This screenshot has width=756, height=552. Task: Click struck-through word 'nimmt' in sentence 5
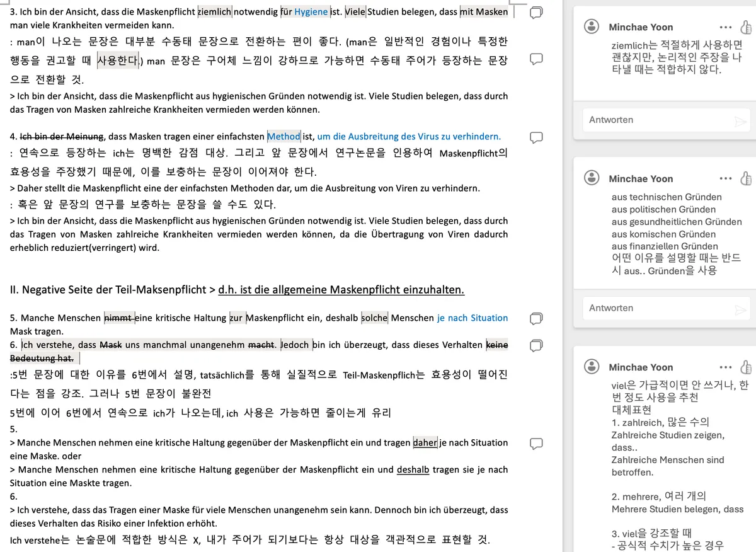pos(118,318)
